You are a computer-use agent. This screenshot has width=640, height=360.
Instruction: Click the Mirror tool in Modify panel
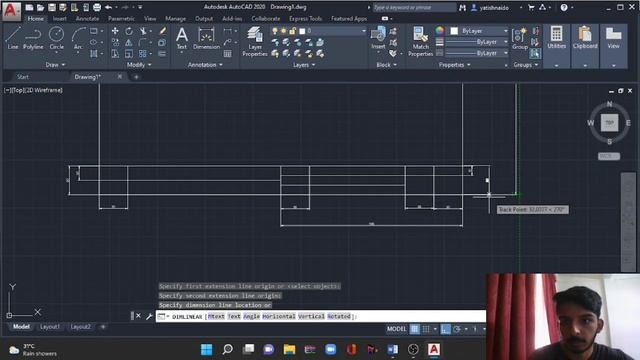(129, 42)
